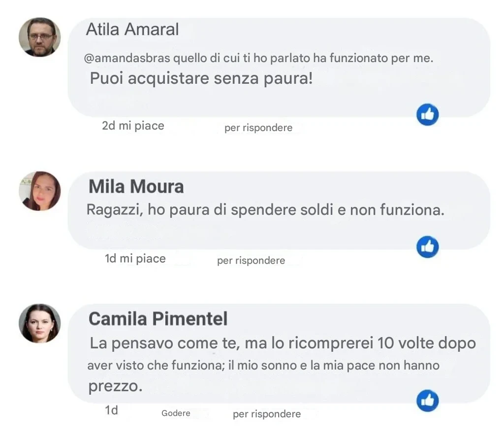The width and height of the screenshot is (504, 441).
Task: Click the @amandasbras mention
Action: (127, 58)
